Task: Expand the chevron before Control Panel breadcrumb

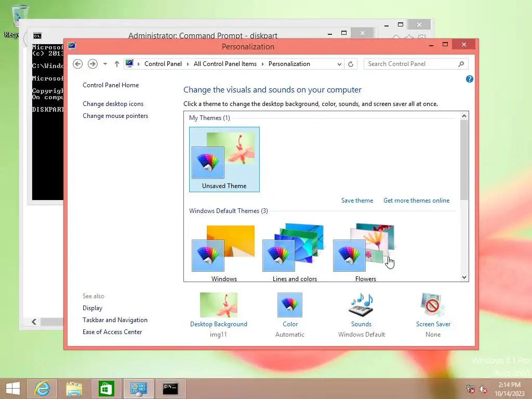Action: [x=138, y=64]
